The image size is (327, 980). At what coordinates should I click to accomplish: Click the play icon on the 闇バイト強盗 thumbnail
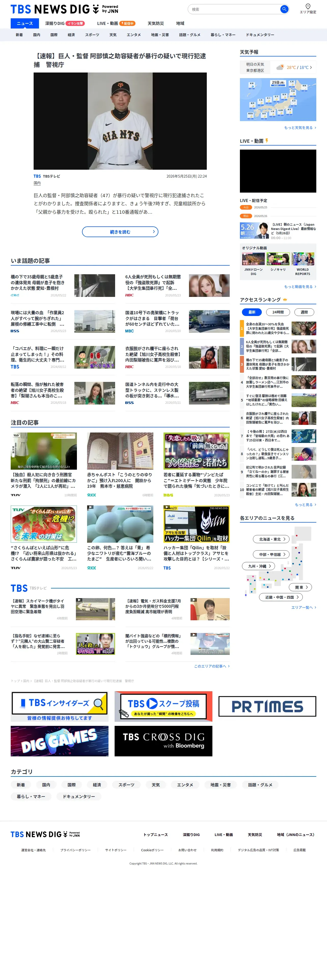(193, 635)
